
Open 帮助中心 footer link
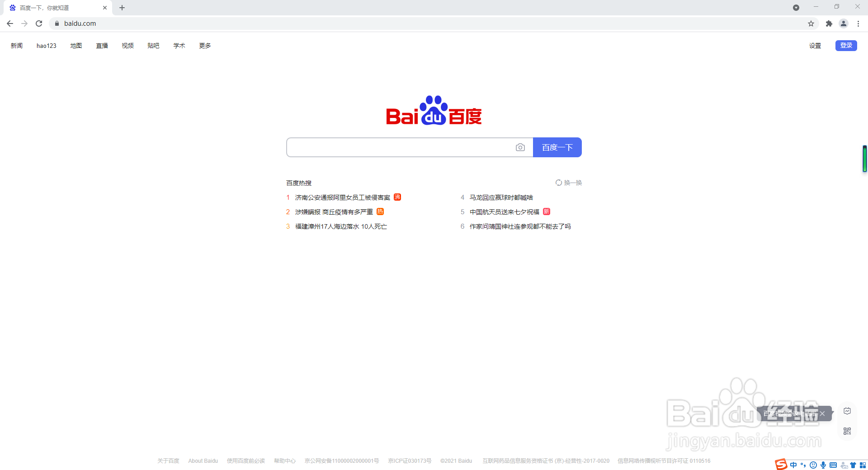click(285, 461)
